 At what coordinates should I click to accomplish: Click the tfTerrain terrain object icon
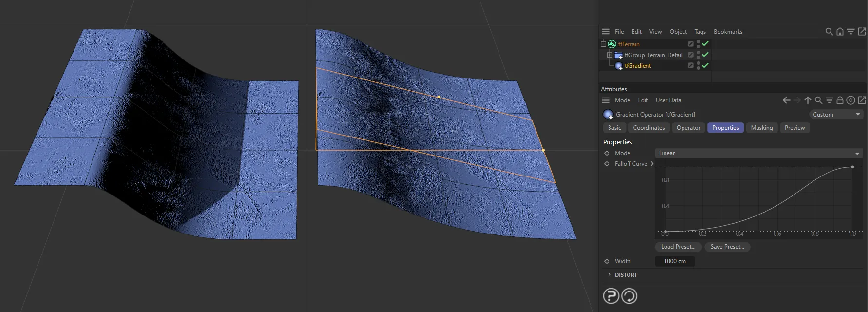612,44
